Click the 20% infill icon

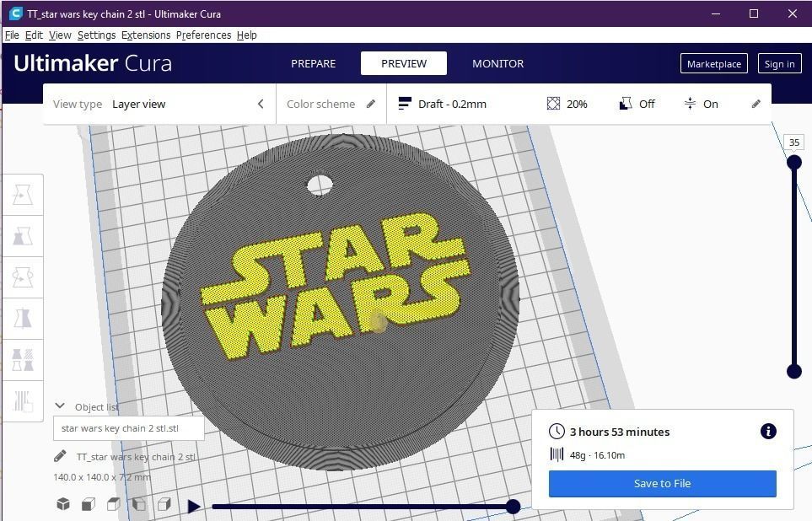coord(553,104)
